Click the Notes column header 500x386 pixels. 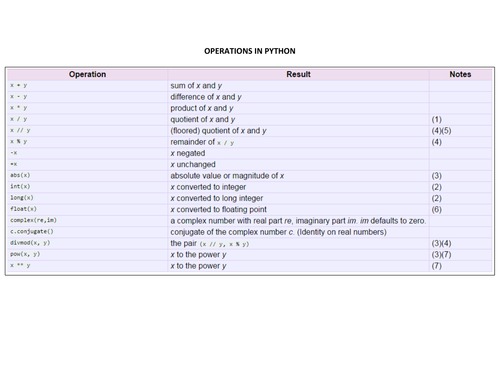point(460,74)
